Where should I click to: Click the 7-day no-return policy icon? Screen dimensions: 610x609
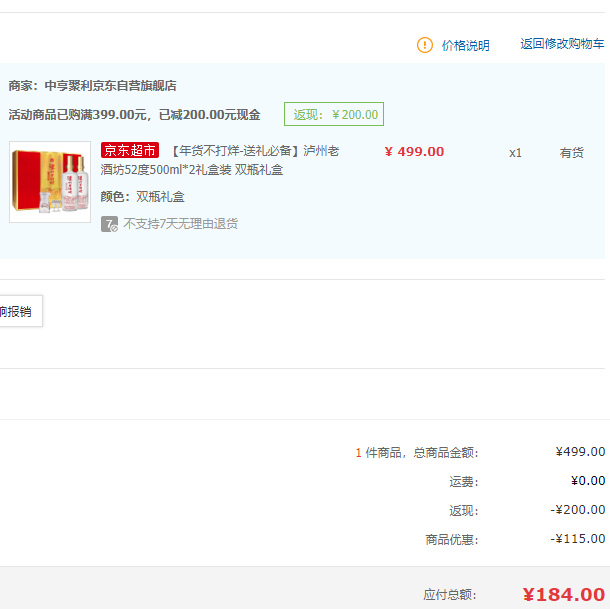pos(109,224)
